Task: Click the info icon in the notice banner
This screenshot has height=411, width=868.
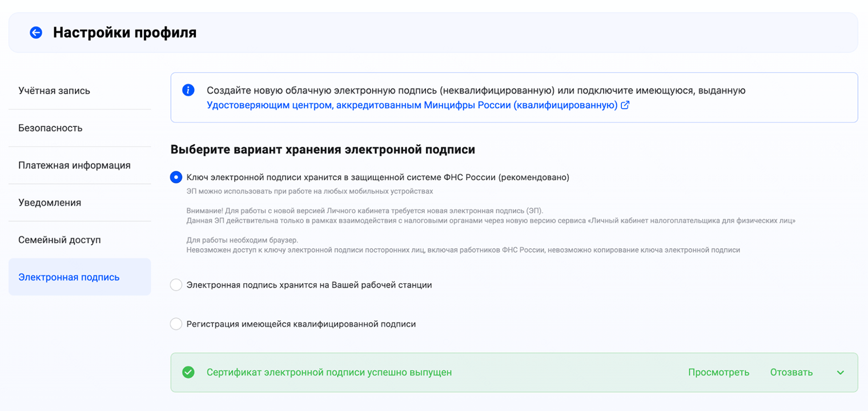Action: [189, 90]
